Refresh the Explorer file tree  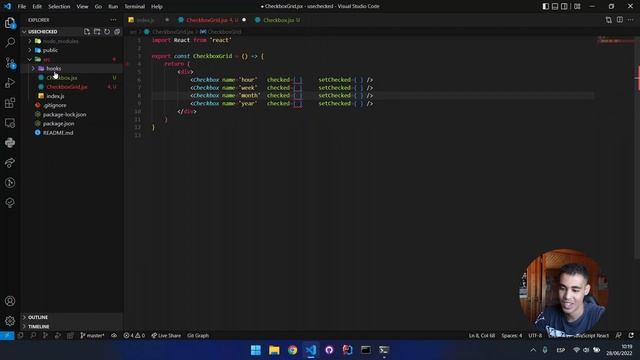click(x=107, y=31)
